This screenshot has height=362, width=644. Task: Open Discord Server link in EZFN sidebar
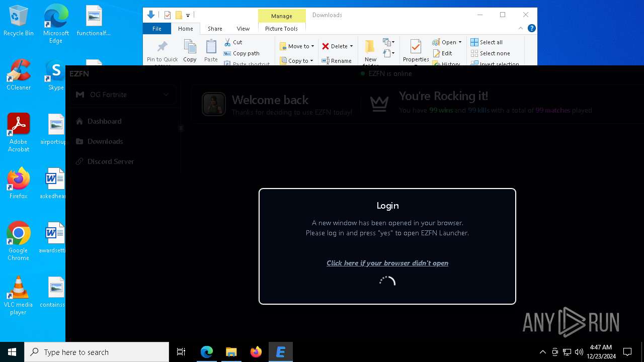(x=105, y=161)
